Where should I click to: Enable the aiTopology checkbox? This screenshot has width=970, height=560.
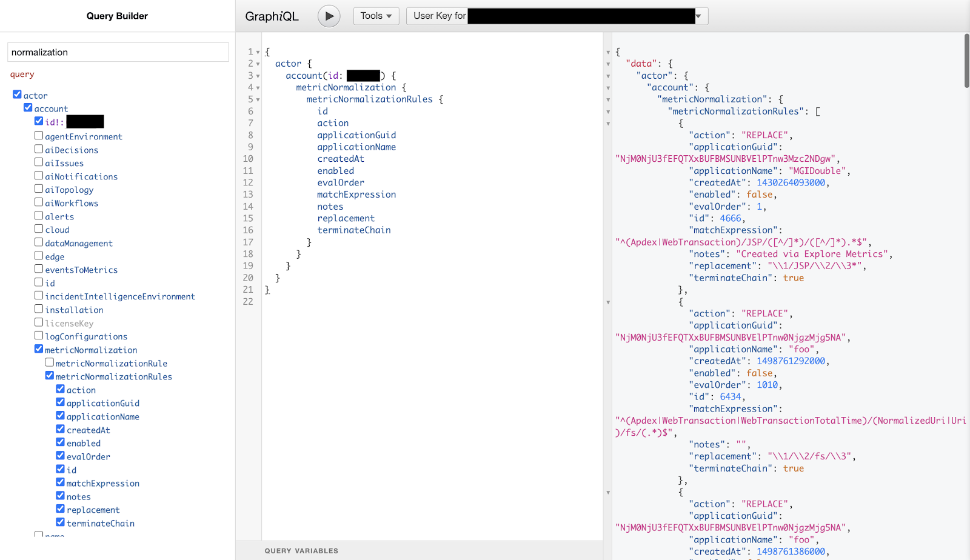[39, 189]
